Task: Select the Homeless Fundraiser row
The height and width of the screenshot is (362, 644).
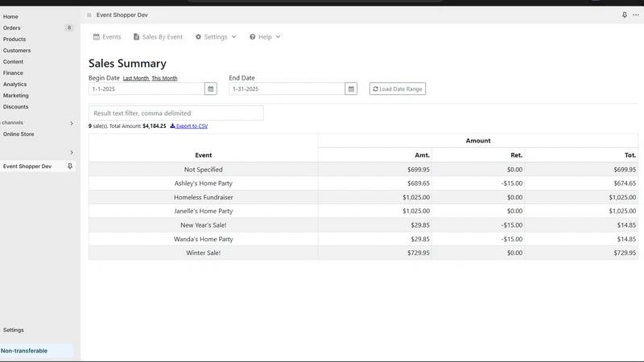Action: click(363, 197)
